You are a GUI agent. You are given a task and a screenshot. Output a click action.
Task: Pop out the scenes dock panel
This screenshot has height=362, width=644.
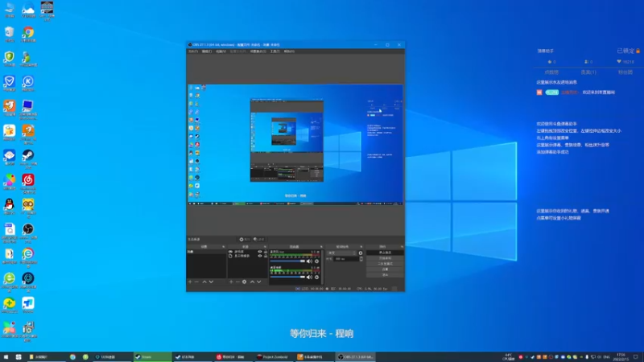coord(224,247)
